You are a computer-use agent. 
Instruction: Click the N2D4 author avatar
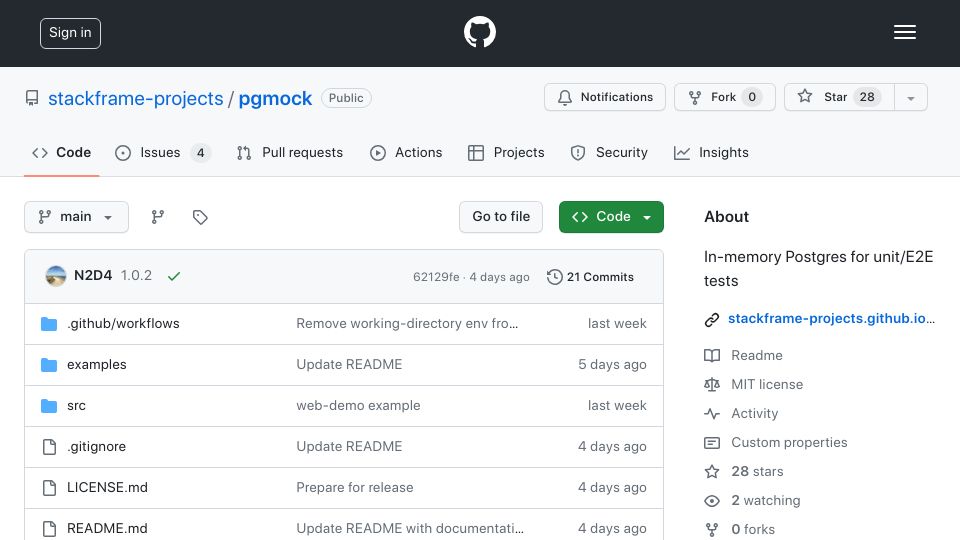[x=56, y=276]
